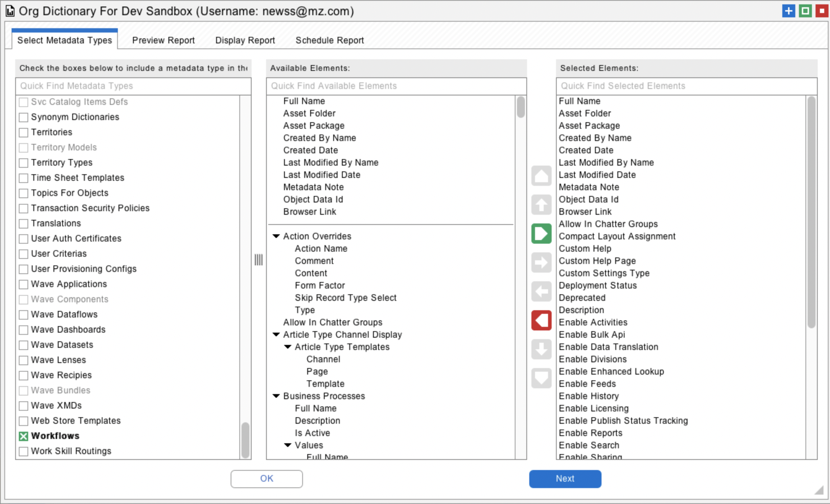Click the green move-all-right arrow icon
The image size is (830, 504).
(541, 234)
